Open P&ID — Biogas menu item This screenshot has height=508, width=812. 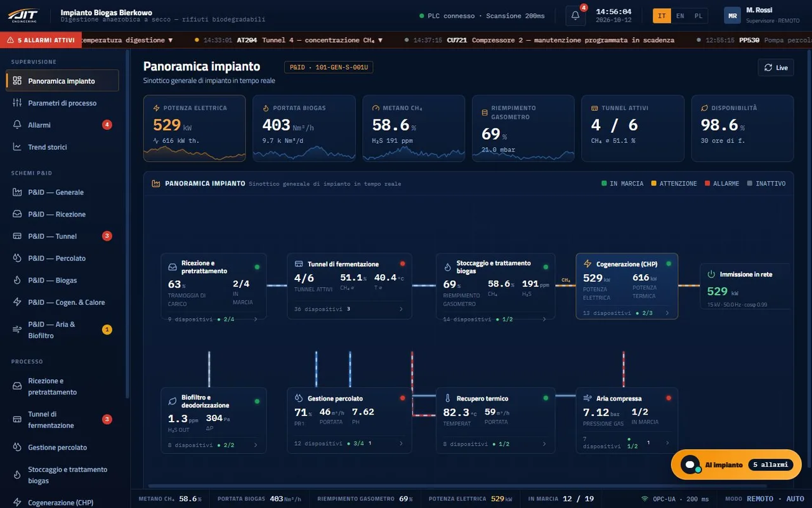(x=62, y=280)
